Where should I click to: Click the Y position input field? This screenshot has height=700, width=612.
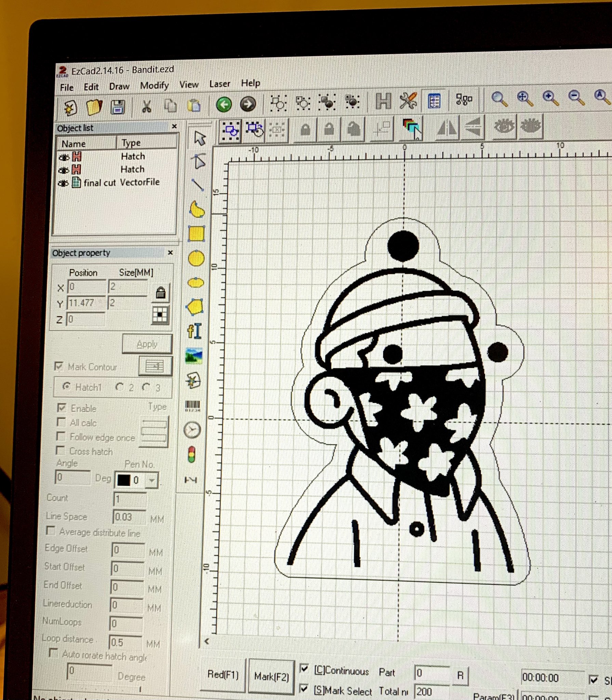[86, 303]
